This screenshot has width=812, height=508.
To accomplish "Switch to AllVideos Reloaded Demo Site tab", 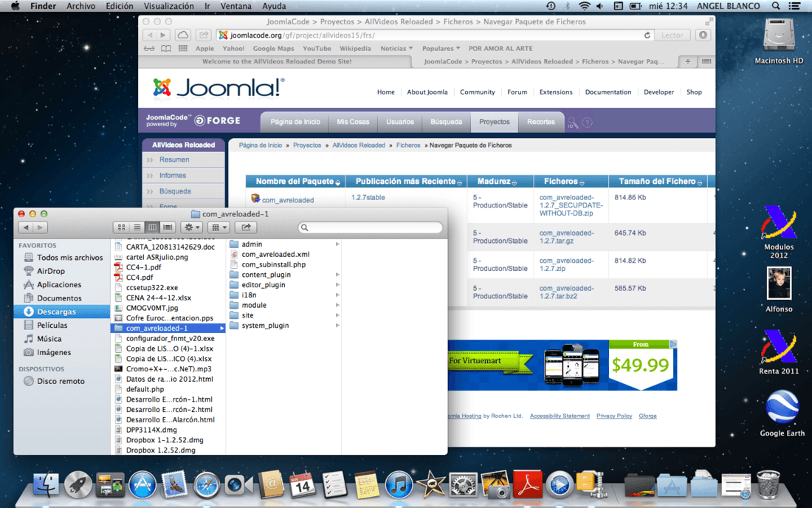I will coord(277,61).
